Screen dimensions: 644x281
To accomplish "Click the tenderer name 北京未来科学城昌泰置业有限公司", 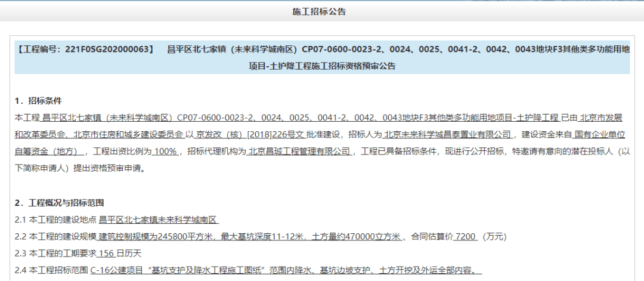I will pyautogui.click(x=448, y=134).
